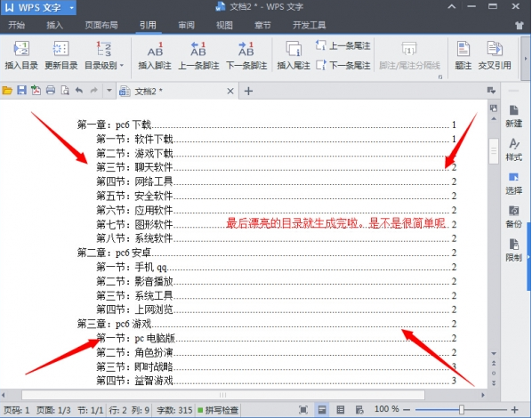This screenshot has width=532, height=418.
Task: Switch to full screen view icon
Action: tap(303, 410)
